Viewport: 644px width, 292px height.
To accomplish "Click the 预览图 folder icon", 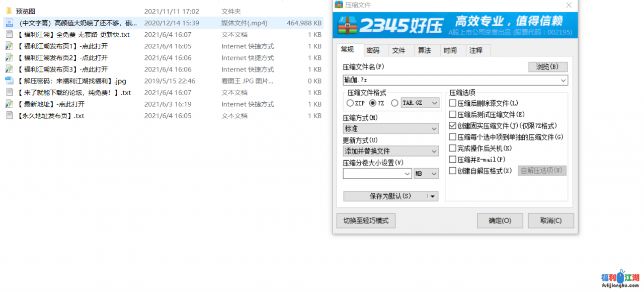I will coord(9,11).
